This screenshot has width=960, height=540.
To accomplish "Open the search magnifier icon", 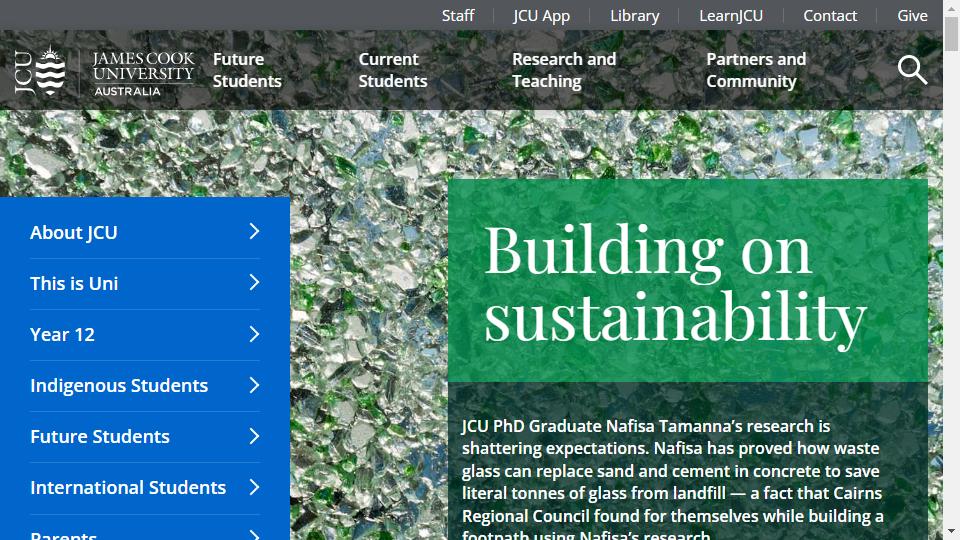I will tap(912, 70).
